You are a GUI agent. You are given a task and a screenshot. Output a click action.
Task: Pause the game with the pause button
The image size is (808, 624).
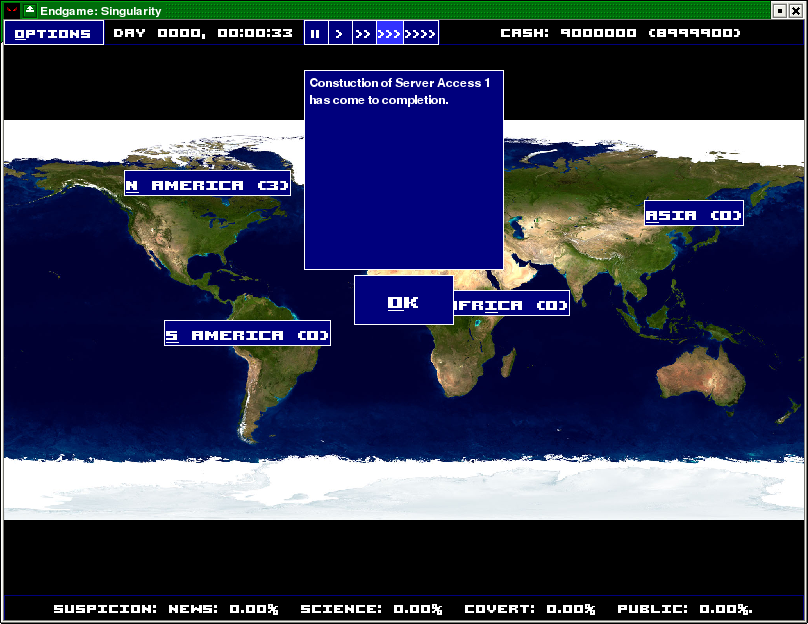point(315,33)
